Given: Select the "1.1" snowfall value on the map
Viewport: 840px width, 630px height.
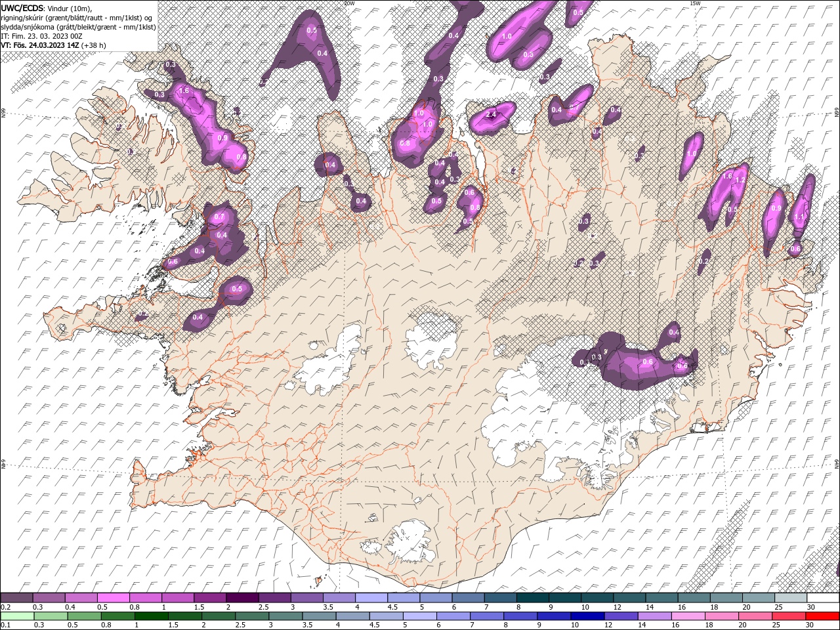Looking at the screenshot, I should pos(799,217).
